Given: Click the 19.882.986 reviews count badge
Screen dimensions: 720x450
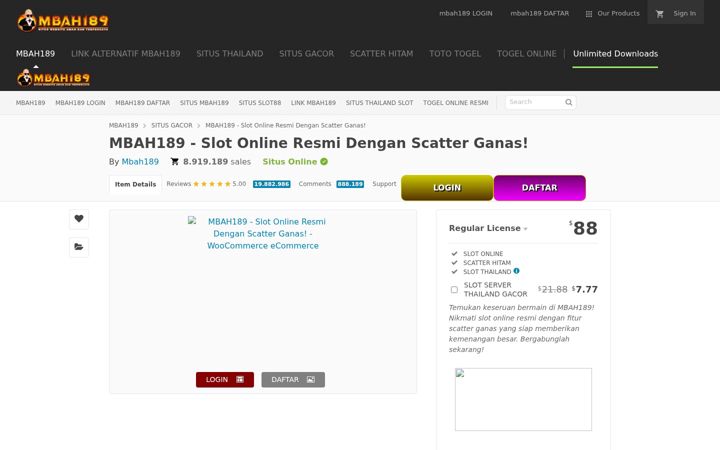Looking at the screenshot, I should tap(271, 184).
